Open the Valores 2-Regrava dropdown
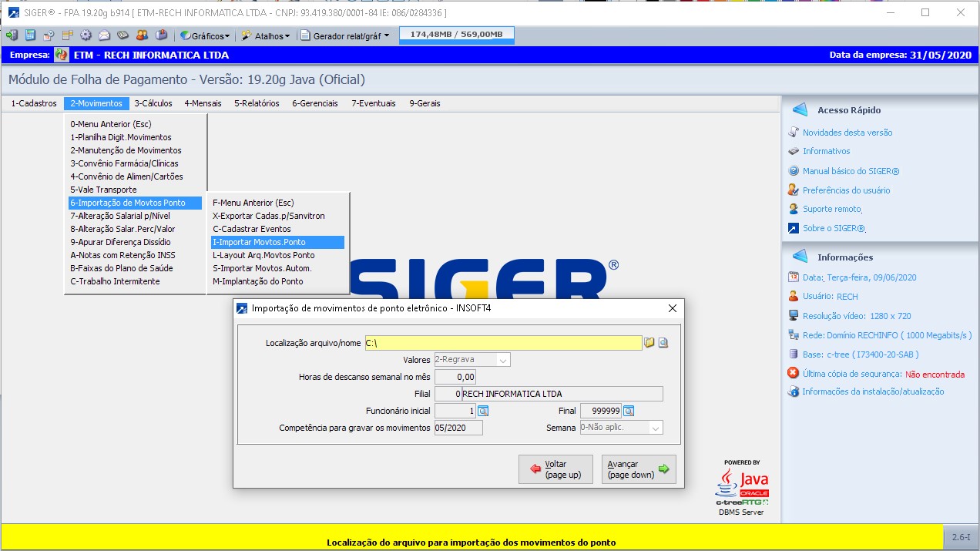 coord(472,360)
